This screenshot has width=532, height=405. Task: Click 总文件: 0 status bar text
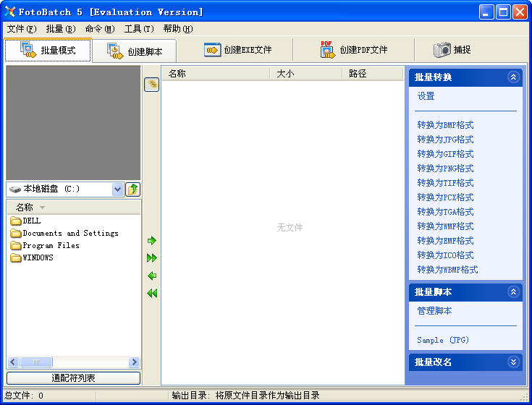coord(24,396)
